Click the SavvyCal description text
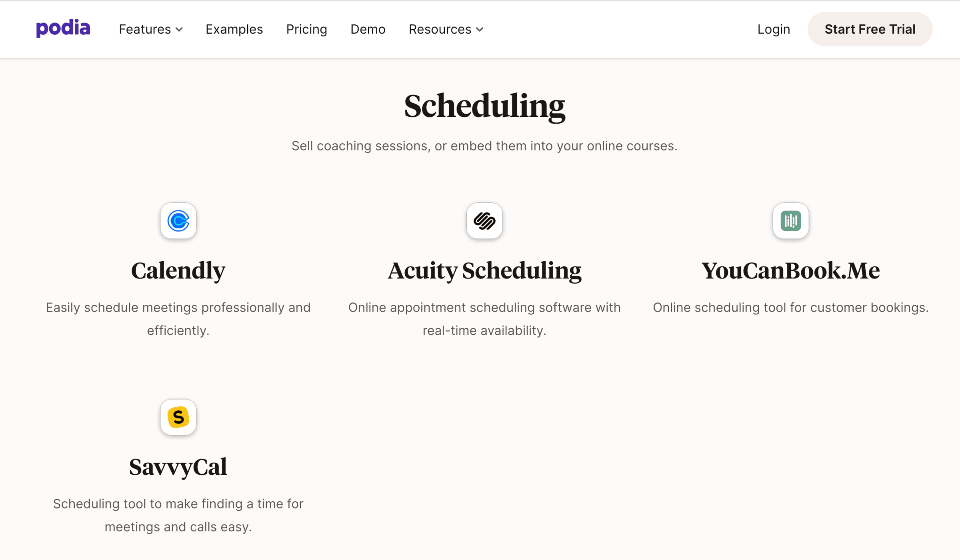 pyautogui.click(x=178, y=515)
